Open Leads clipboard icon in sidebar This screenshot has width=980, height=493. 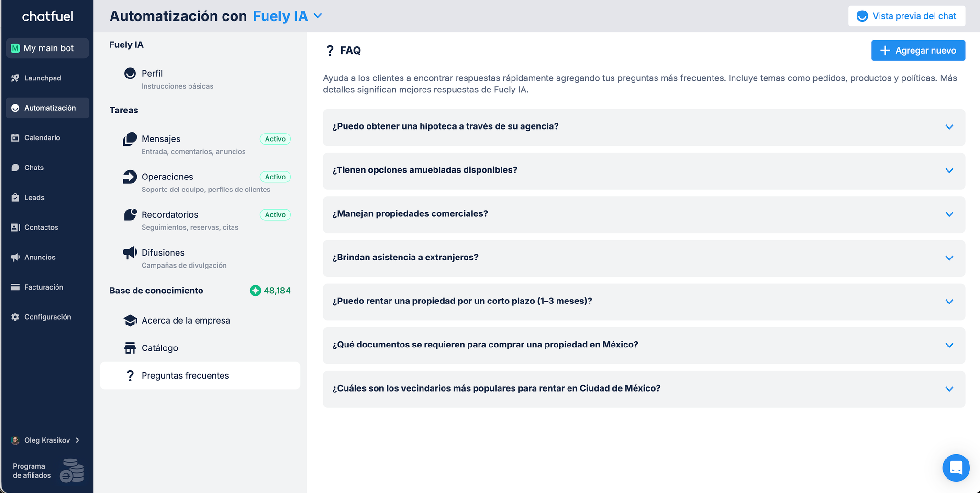(15, 198)
